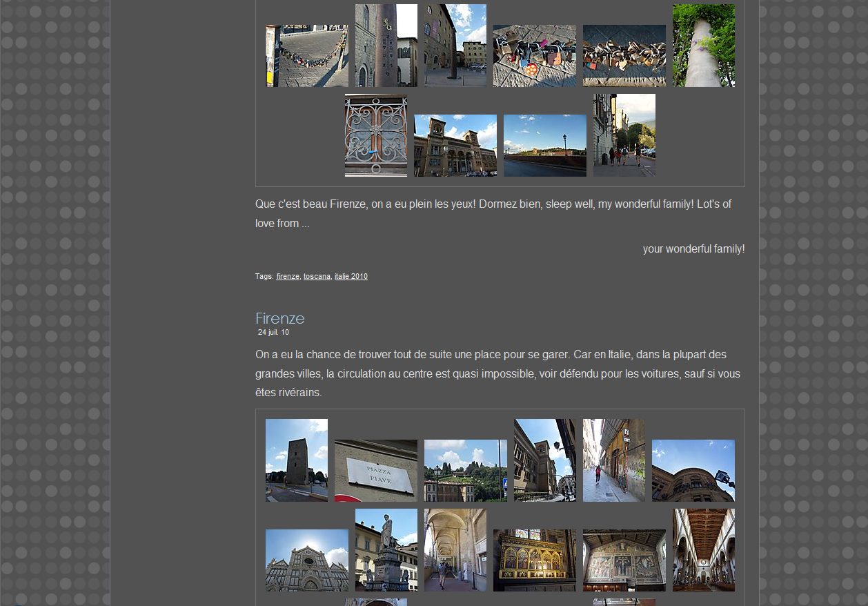This screenshot has height=606, width=868.
Task: Click the 'firenze' tag link
Action: (x=288, y=276)
